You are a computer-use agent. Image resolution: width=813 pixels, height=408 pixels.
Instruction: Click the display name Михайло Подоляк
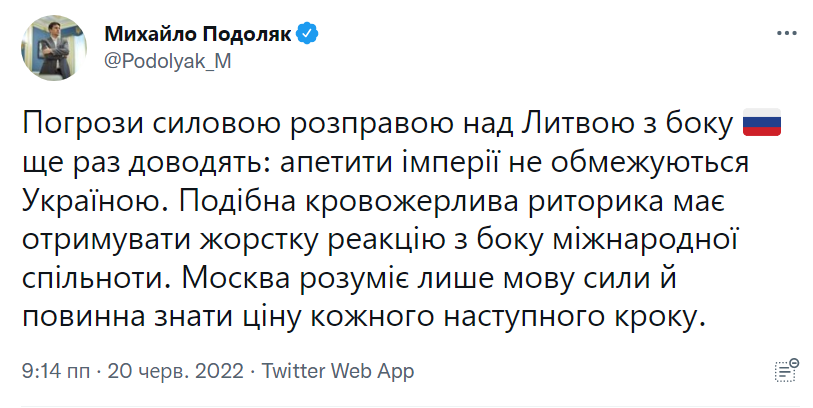pyautogui.click(x=198, y=34)
